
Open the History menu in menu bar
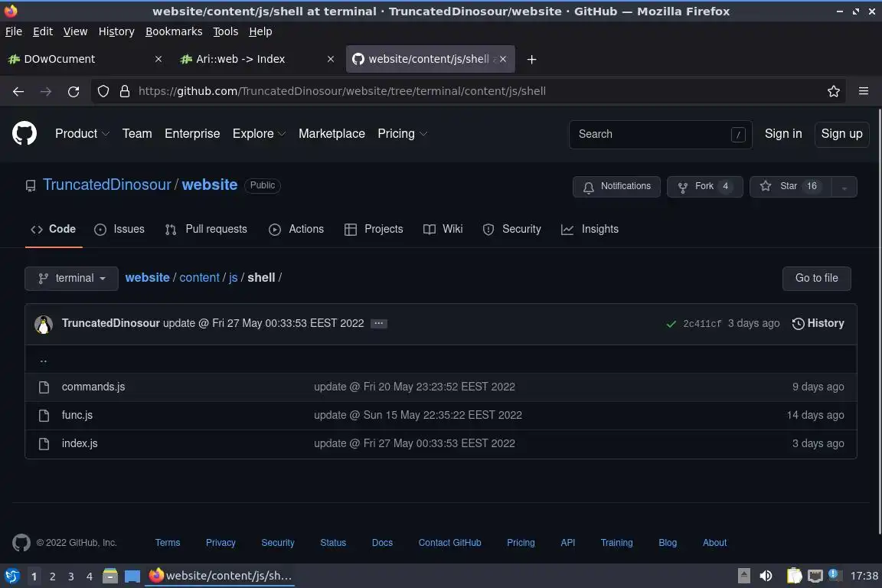pyautogui.click(x=116, y=31)
